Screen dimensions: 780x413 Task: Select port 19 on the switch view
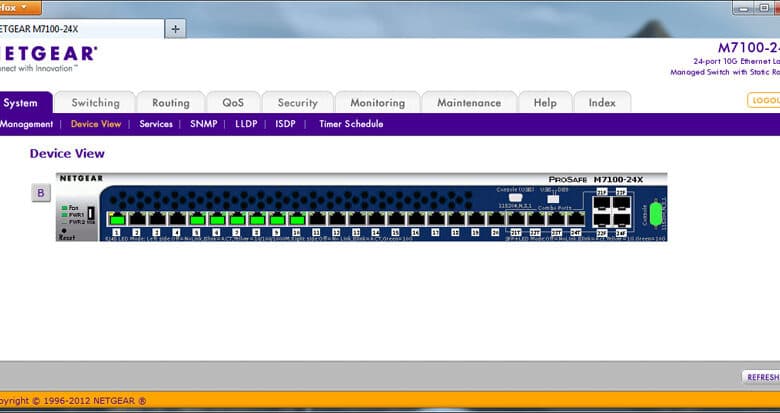(476, 218)
